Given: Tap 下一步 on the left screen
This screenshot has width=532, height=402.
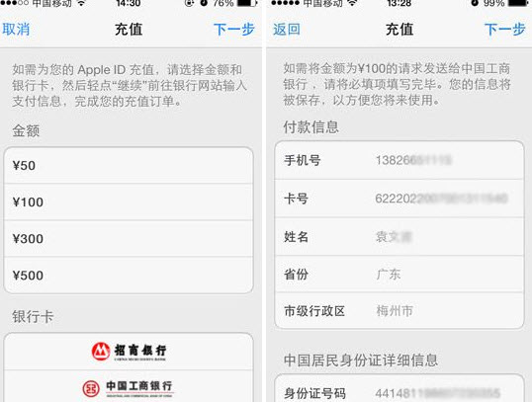Looking at the screenshot, I should coord(234,30).
